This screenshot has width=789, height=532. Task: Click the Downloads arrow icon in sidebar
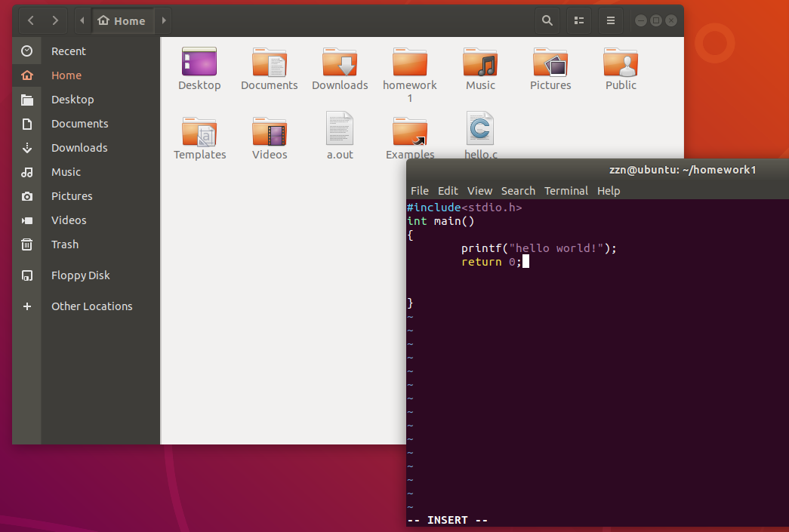pyautogui.click(x=27, y=148)
